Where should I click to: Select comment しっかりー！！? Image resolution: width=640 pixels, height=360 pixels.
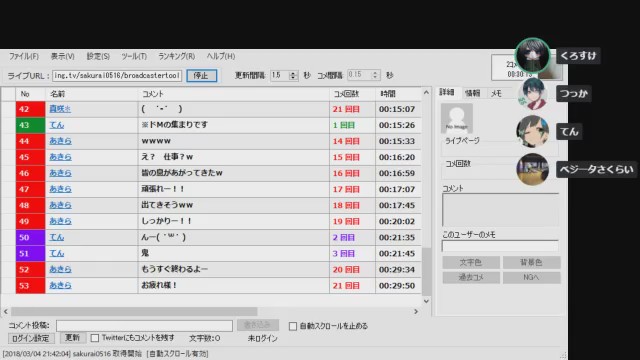pos(167,221)
